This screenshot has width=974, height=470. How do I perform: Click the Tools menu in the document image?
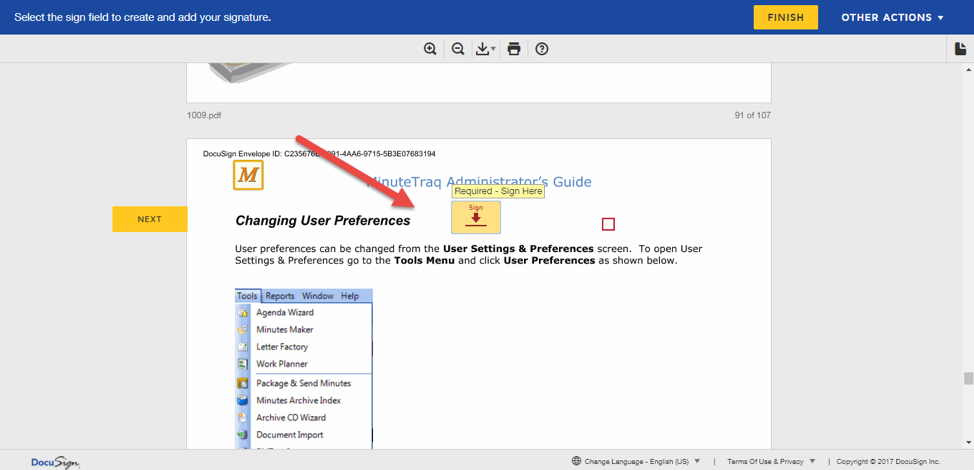point(247,296)
